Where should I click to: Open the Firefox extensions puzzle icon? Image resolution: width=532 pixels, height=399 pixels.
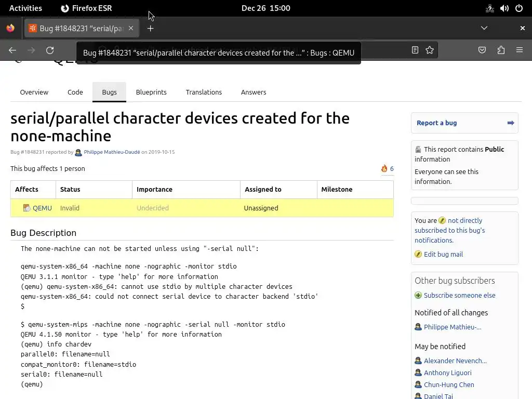[x=501, y=50]
